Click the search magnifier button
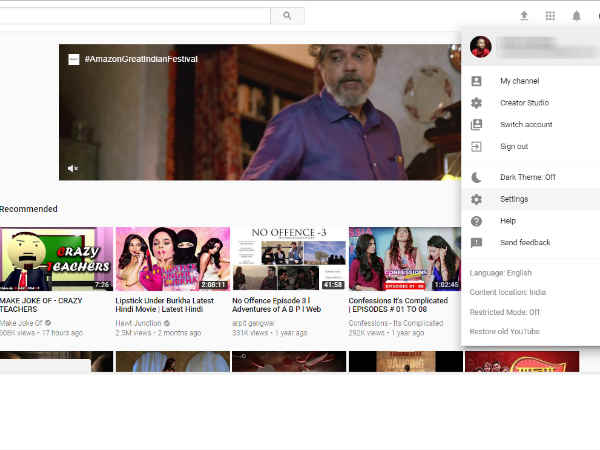 click(x=287, y=16)
